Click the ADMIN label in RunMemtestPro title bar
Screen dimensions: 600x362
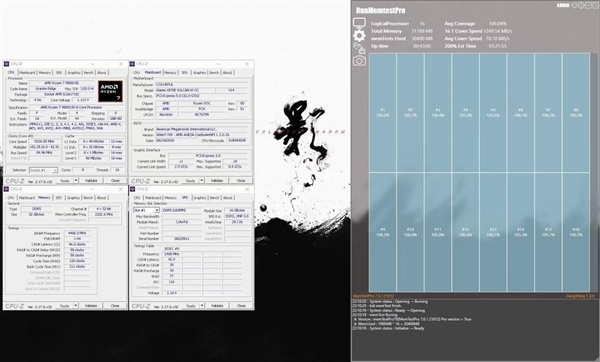(563, 5)
